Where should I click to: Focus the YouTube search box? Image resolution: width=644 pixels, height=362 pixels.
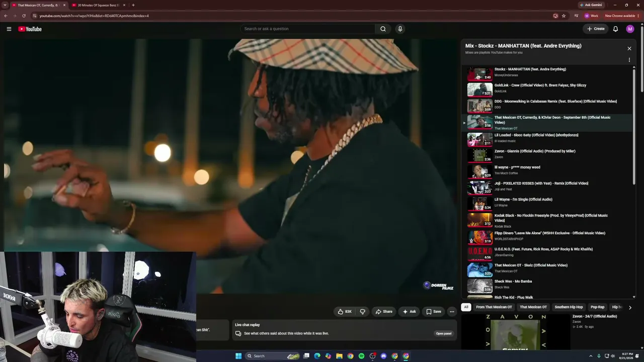[307, 29]
